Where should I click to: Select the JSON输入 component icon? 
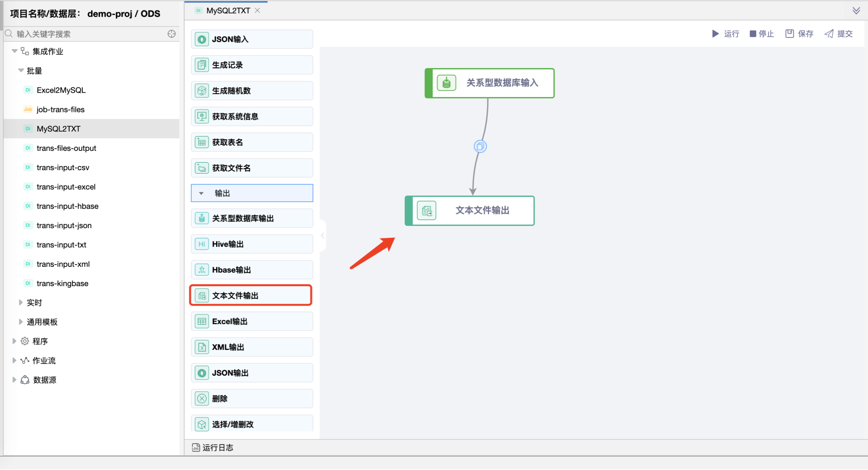pos(202,39)
